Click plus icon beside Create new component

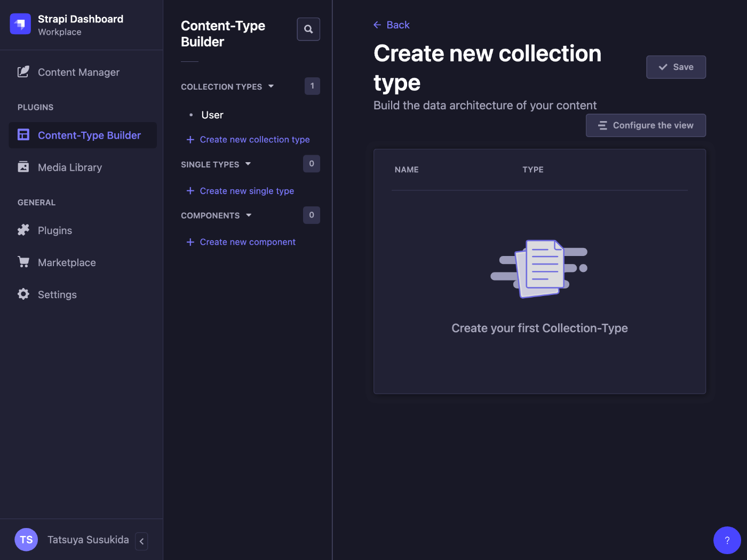190,242
